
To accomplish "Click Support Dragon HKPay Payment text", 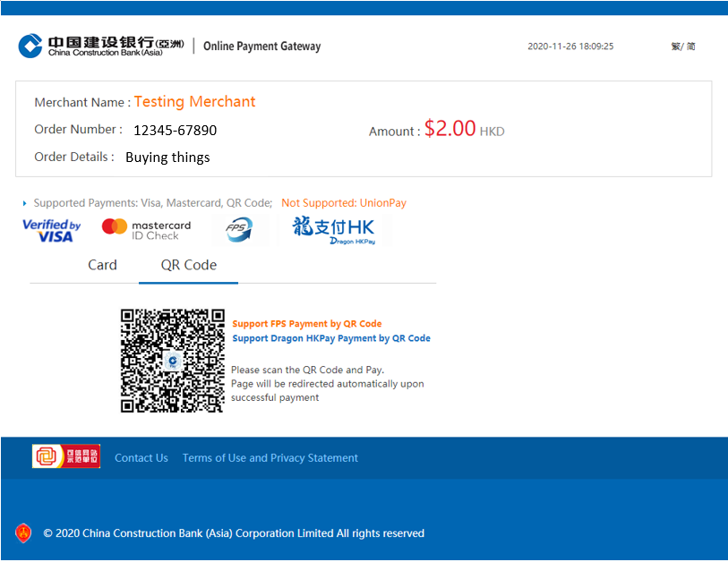I will 331,338.
